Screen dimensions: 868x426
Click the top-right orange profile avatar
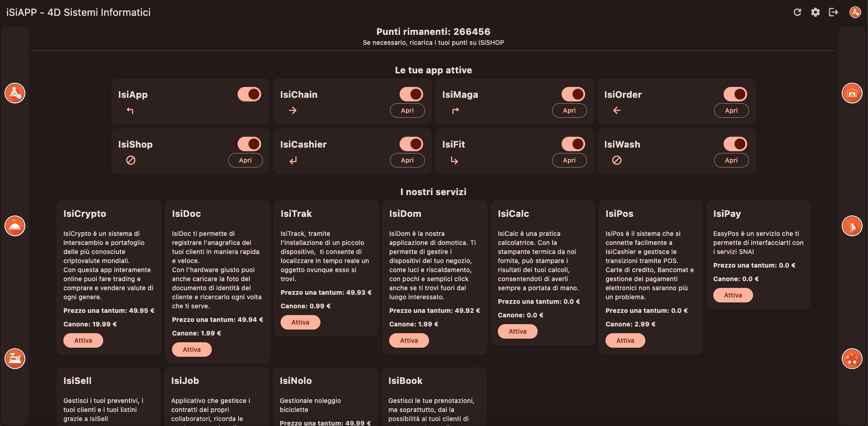point(855,12)
